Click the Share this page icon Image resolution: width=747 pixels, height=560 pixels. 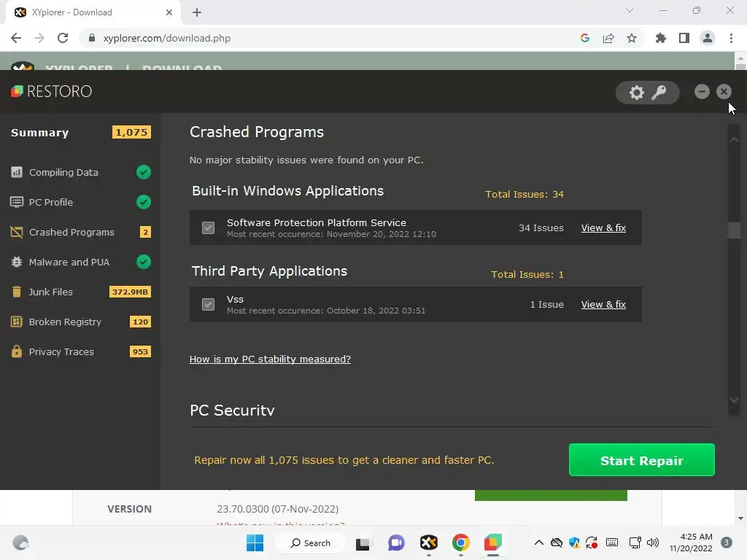click(x=608, y=38)
